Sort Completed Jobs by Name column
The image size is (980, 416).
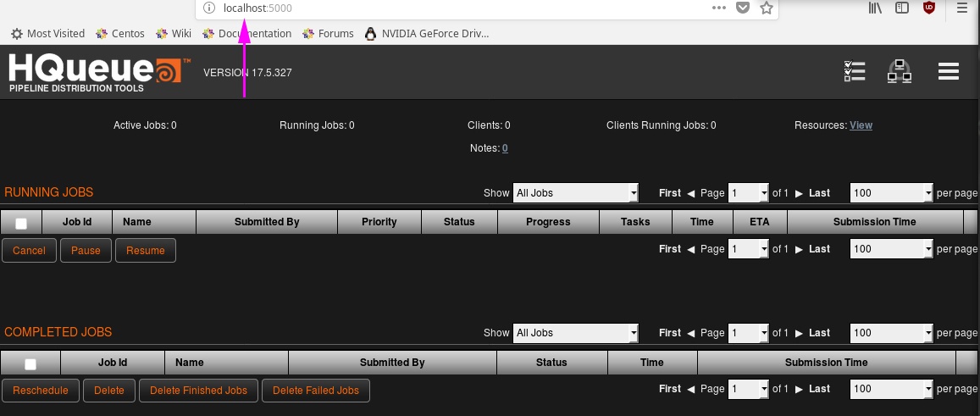[226, 363]
